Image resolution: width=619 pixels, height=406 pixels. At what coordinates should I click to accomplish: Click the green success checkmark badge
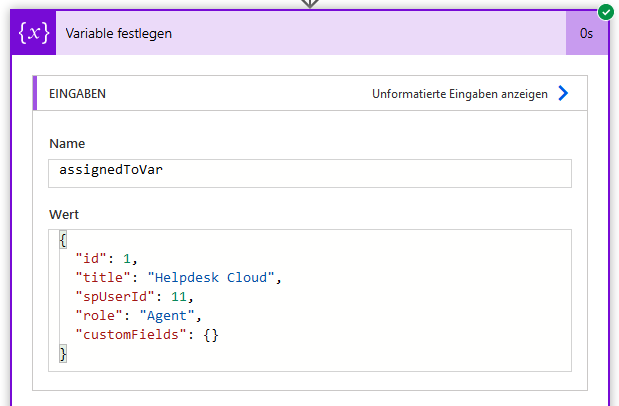point(606,12)
